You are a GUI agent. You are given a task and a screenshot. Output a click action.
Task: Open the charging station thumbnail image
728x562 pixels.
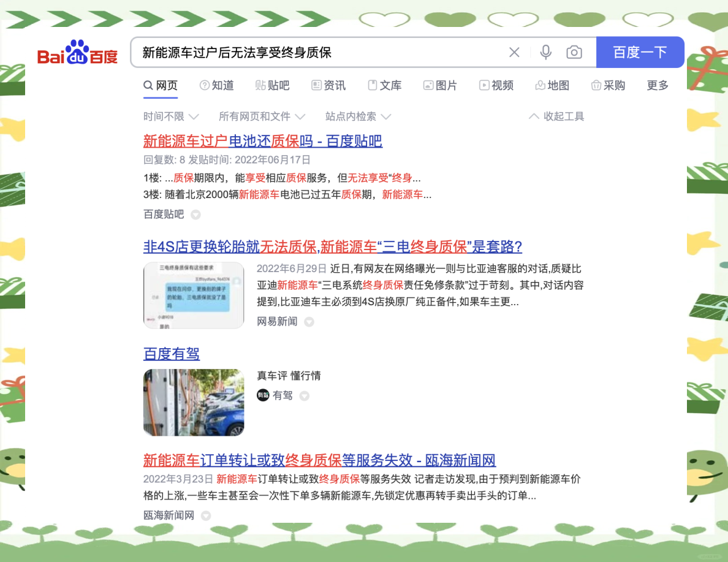[194, 403]
